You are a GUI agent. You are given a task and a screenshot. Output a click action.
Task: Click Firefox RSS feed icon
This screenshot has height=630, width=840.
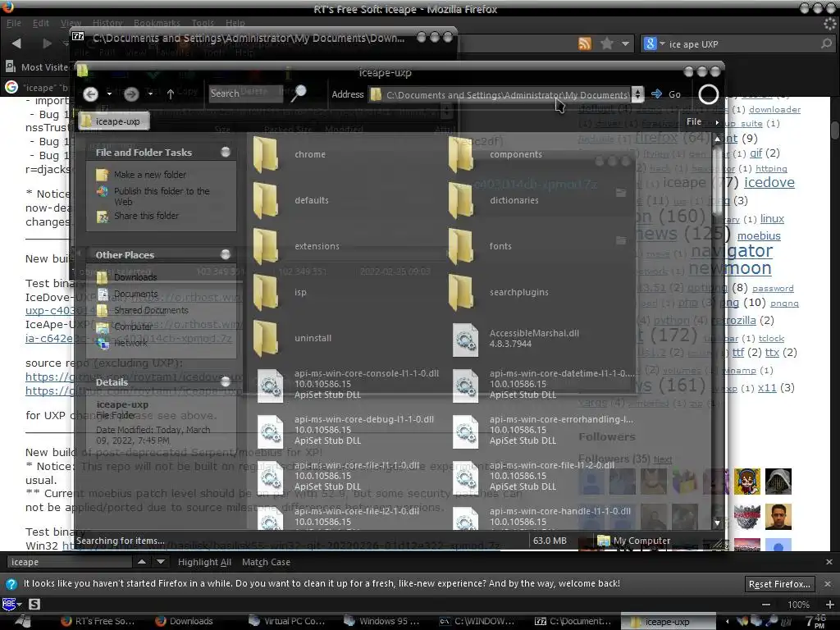pyautogui.click(x=584, y=44)
